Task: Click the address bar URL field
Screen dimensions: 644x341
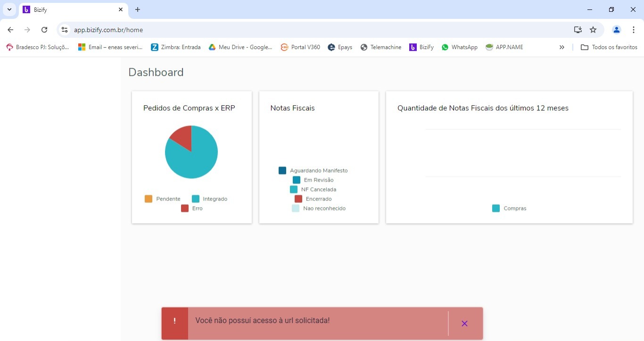Action: 283,30
